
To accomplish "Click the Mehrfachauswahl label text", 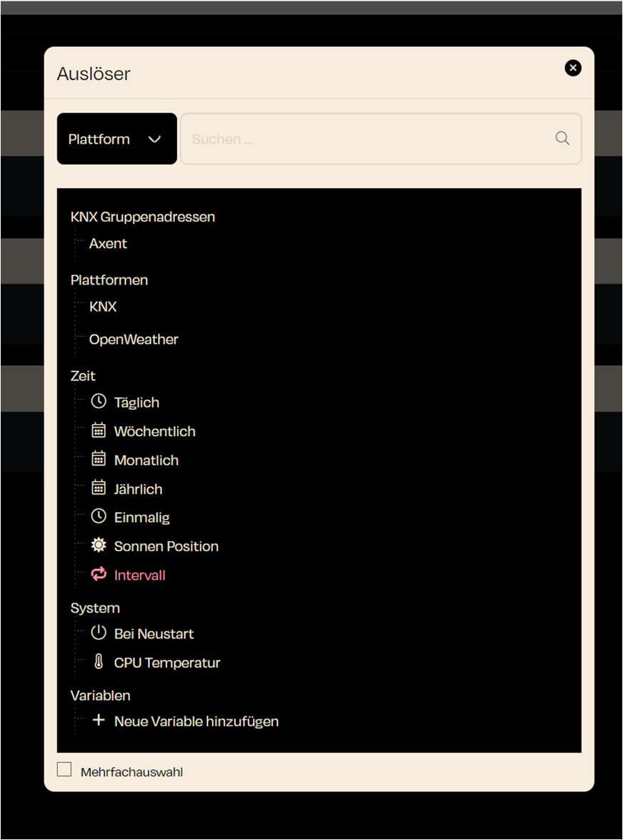I will (131, 772).
